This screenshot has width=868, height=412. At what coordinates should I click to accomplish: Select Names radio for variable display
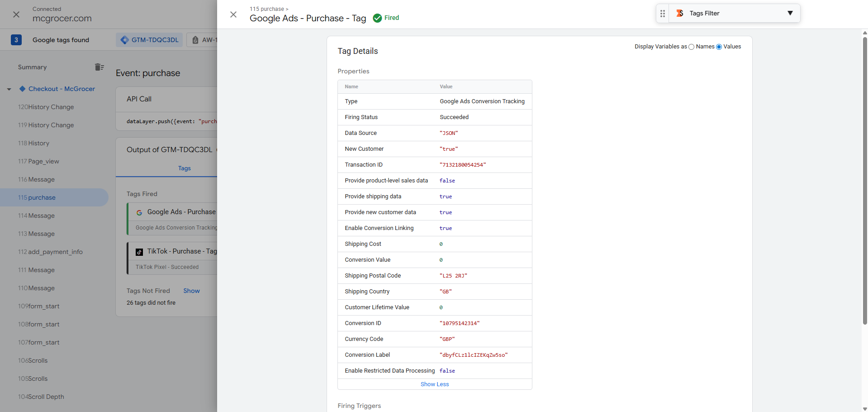691,47
